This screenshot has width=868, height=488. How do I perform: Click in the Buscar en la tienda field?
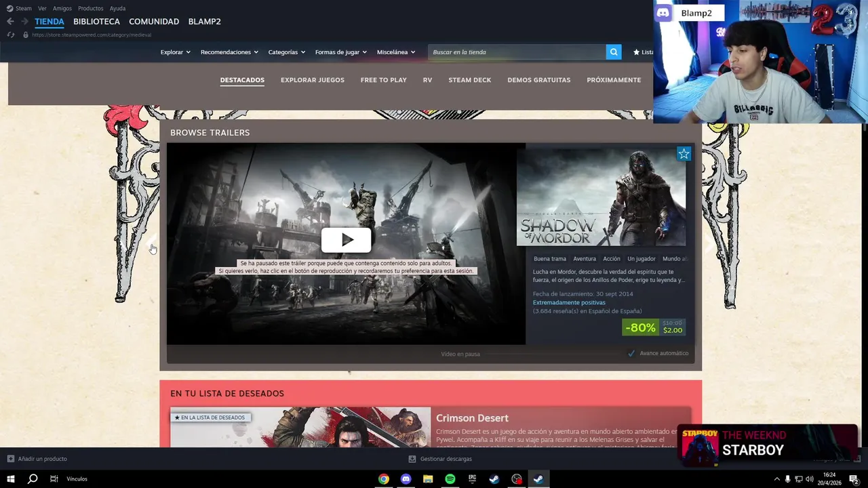point(517,52)
